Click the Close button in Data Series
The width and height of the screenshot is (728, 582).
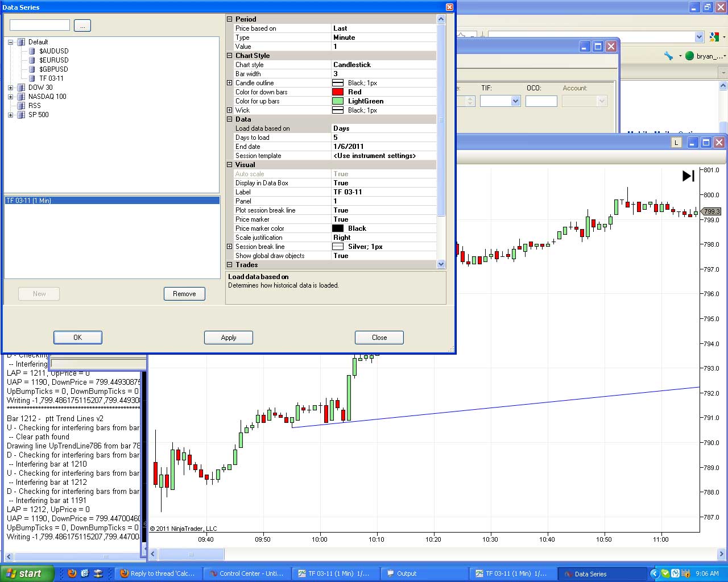coord(379,338)
